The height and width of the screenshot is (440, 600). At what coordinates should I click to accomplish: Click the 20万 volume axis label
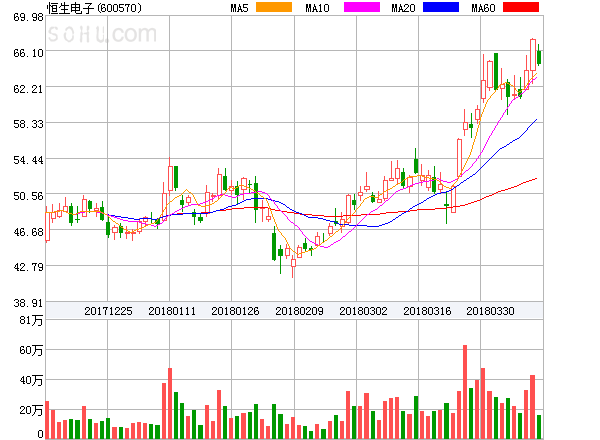[31, 410]
